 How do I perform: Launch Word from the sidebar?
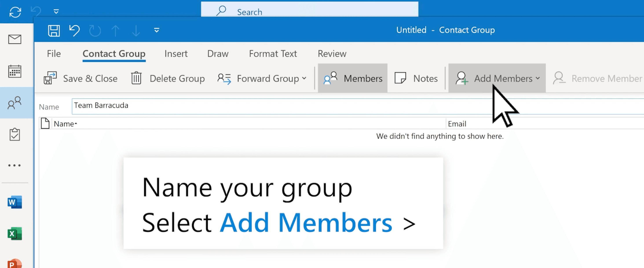[x=15, y=202]
